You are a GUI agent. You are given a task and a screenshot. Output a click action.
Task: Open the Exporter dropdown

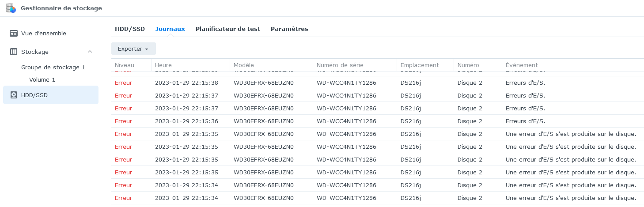click(133, 49)
